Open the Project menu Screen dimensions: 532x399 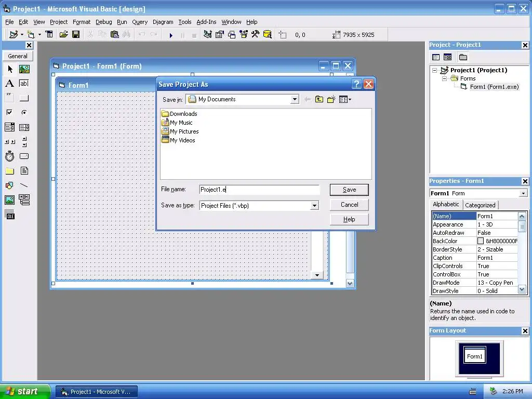(59, 22)
